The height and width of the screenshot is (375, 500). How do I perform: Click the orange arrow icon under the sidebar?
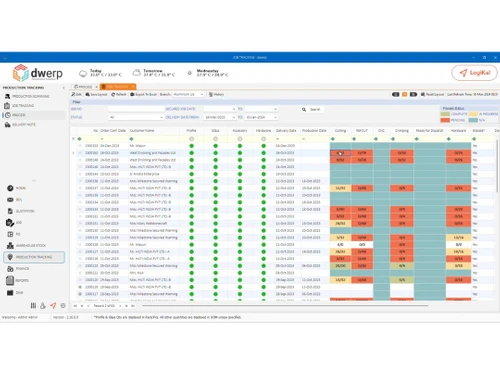[53, 305]
